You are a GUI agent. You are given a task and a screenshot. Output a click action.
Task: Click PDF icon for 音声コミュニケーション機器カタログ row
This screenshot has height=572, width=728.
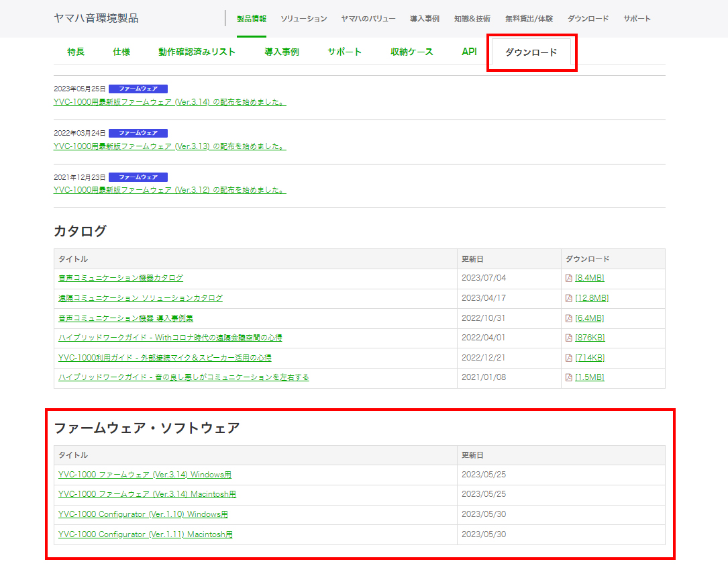pyautogui.click(x=569, y=278)
